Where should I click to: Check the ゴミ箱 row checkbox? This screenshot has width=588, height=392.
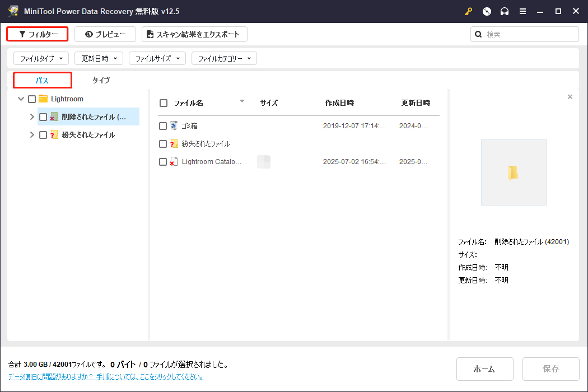pos(163,126)
